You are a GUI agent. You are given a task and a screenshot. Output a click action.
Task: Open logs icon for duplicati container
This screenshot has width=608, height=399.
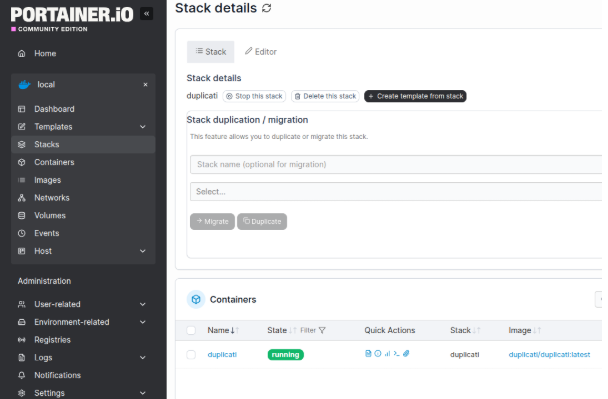coord(368,353)
